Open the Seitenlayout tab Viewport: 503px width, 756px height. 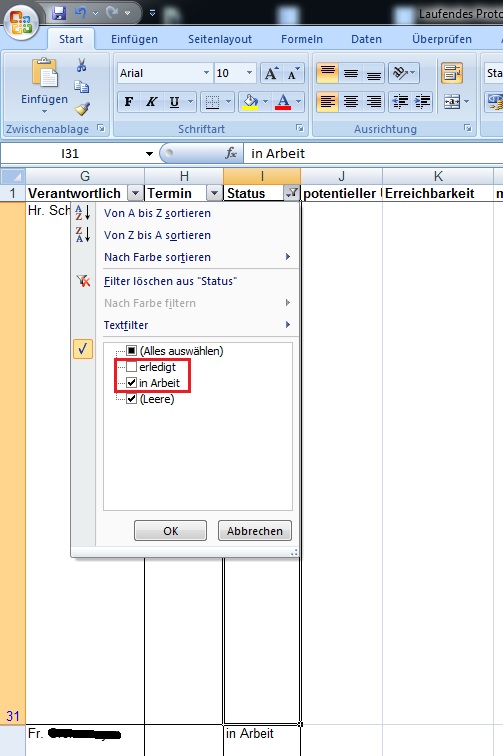coord(220,39)
